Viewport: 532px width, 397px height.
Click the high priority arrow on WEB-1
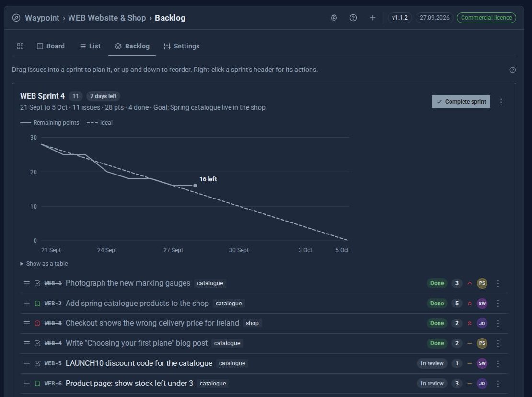click(x=470, y=283)
